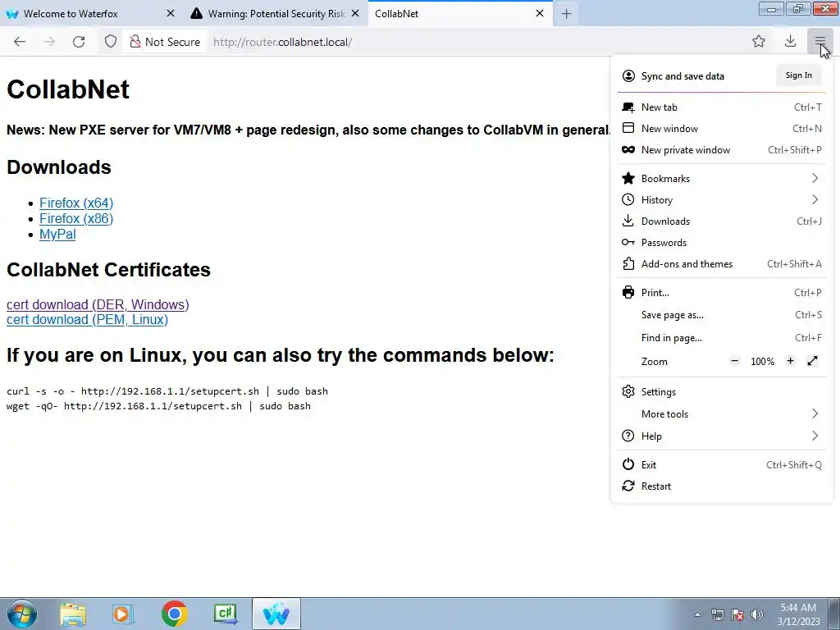
Task: Open a New private window
Action: tap(722, 150)
